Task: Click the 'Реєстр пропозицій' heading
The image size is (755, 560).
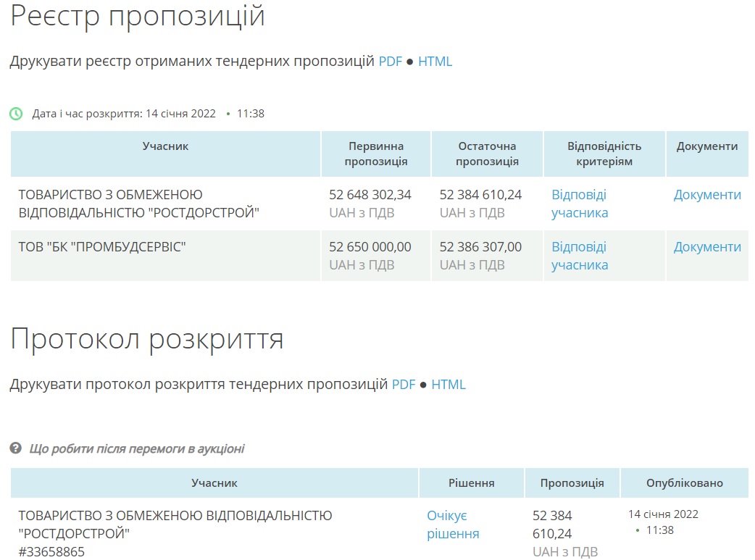Action: tap(138, 15)
